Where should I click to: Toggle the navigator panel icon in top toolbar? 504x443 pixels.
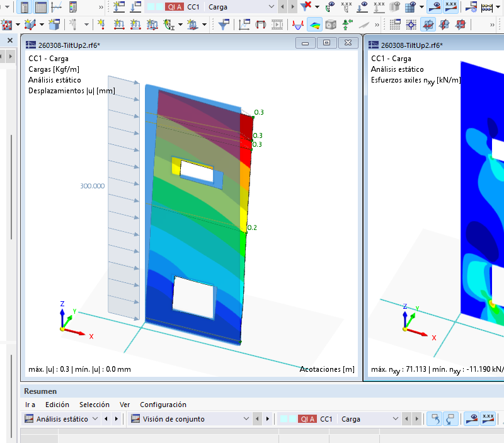tap(24, 7)
